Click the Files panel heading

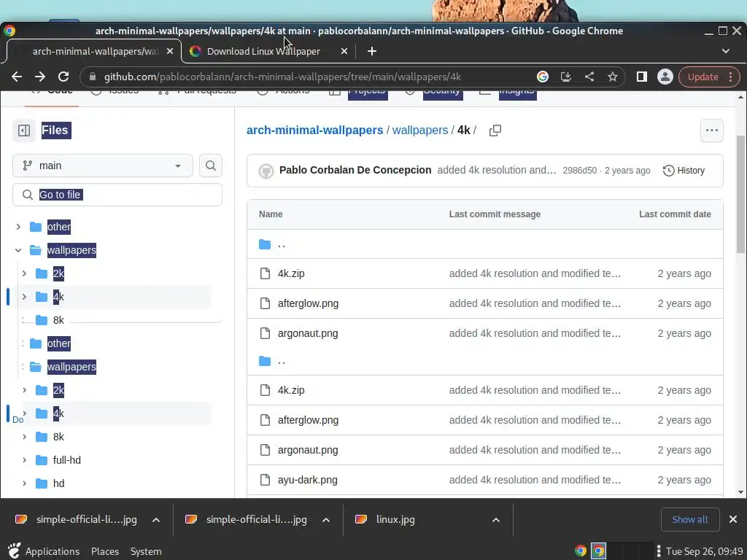tap(56, 130)
